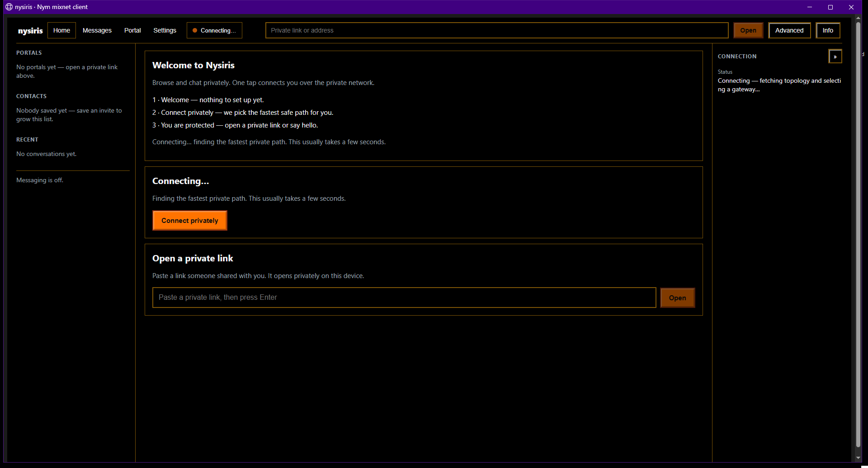The height and width of the screenshot is (468, 868).
Task: Focus the Paste a private link field
Action: (x=404, y=298)
